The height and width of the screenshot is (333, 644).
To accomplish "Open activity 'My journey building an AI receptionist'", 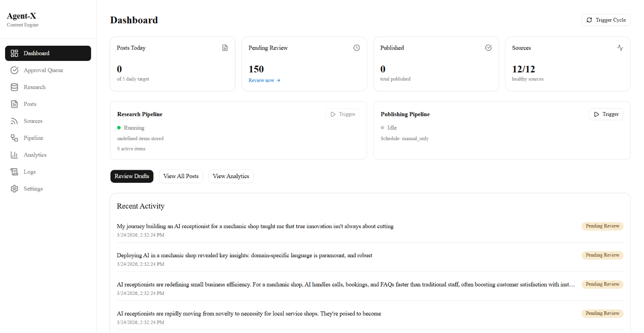I will click(x=255, y=226).
